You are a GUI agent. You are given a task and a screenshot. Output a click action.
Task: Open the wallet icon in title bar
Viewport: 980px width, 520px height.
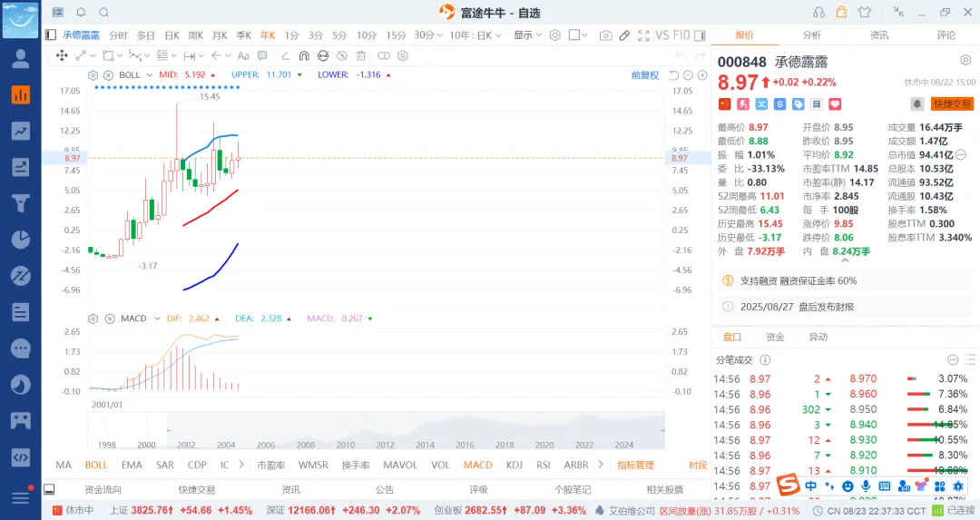841,12
